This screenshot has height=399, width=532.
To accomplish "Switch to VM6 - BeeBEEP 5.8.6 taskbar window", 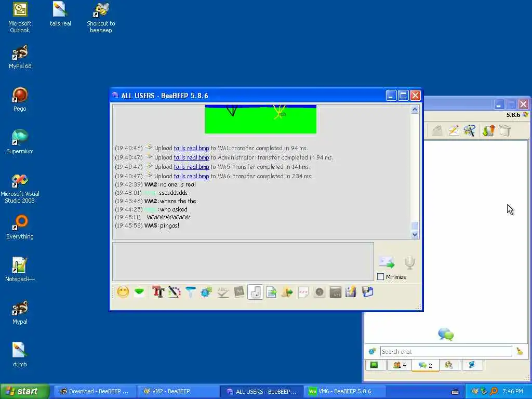I will pyautogui.click(x=344, y=392).
